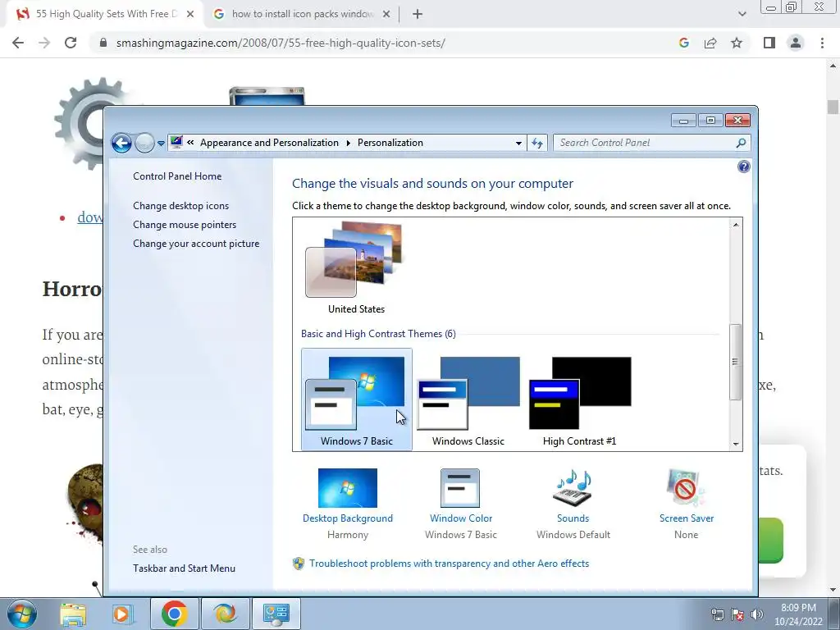Open Change your account picture link
840x630 pixels.
click(196, 243)
